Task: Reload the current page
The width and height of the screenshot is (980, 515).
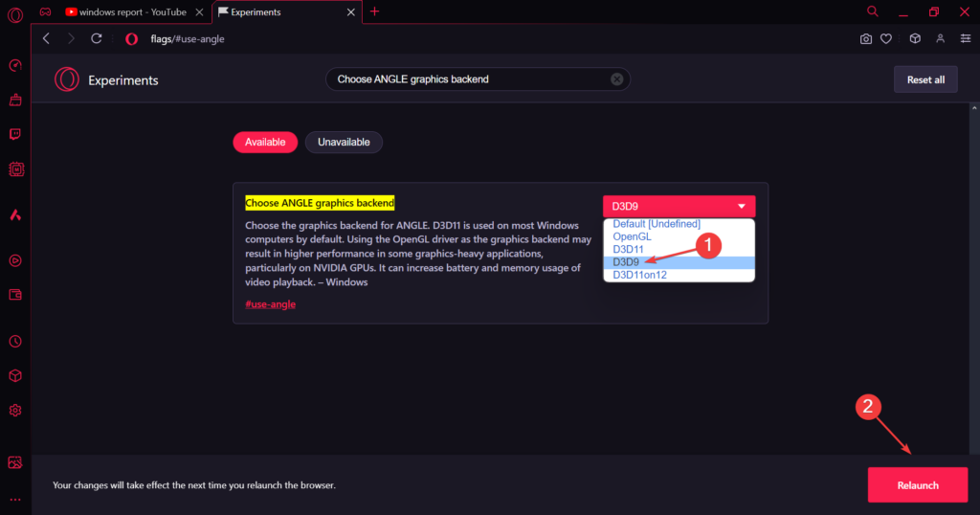Action: click(x=97, y=38)
